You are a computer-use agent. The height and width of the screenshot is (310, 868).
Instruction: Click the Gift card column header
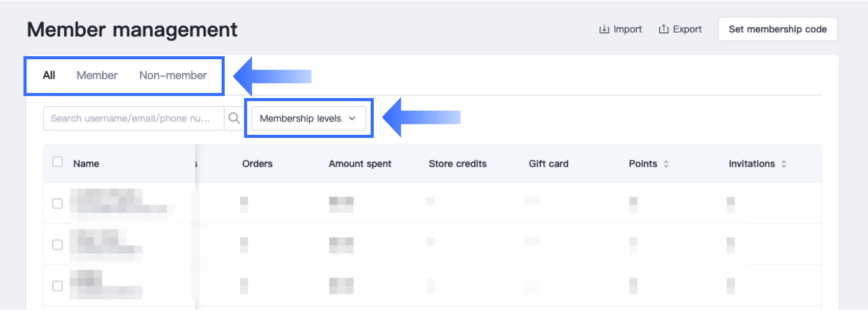(x=548, y=164)
